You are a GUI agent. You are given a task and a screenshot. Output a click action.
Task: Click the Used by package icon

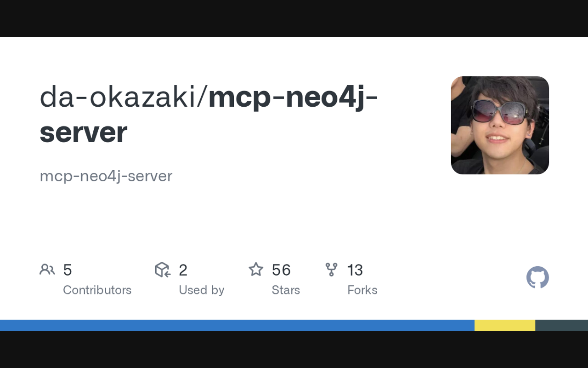click(x=163, y=270)
